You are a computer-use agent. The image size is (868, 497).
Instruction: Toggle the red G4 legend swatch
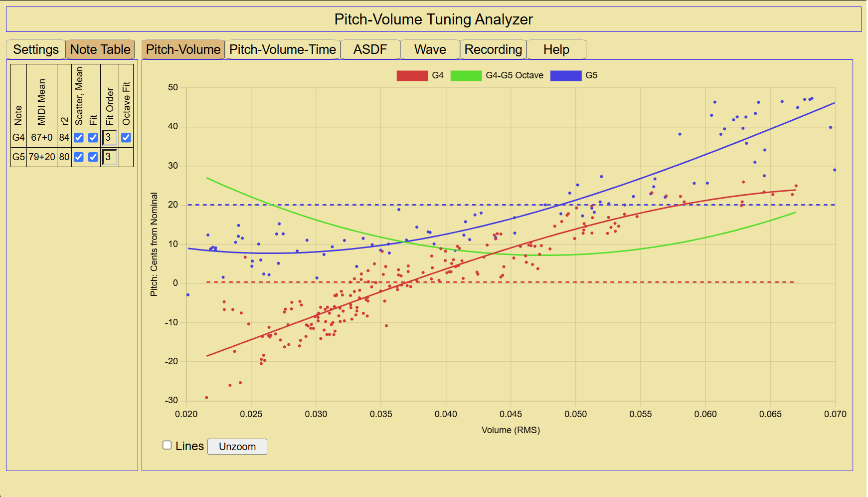pos(412,75)
